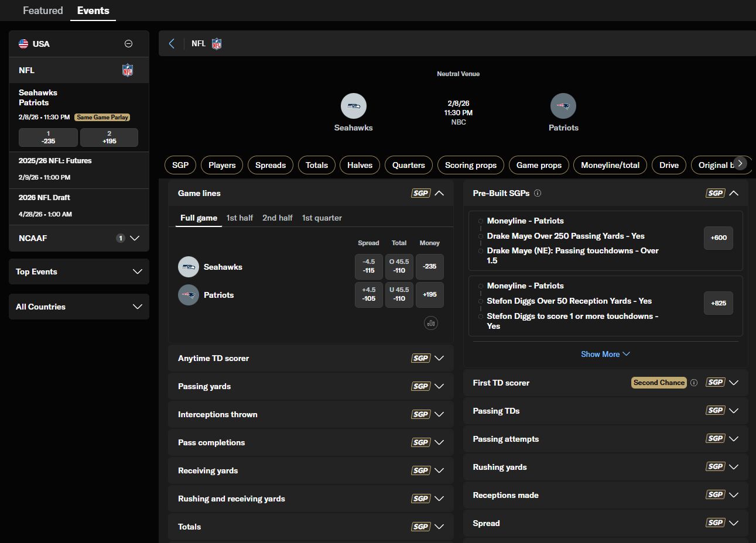Expand the All Countries dropdown
756x543 pixels.
pyautogui.click(x=79, y=307)
